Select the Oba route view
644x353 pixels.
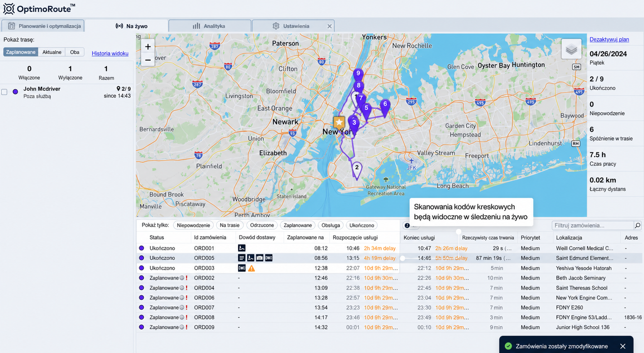pos(75,52)
